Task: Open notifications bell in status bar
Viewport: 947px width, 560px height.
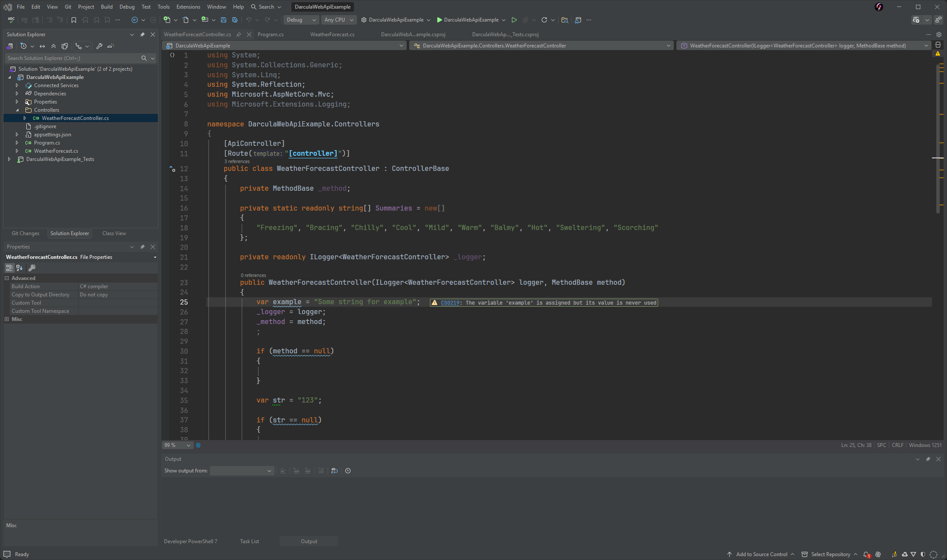Action: pos(866,554)
